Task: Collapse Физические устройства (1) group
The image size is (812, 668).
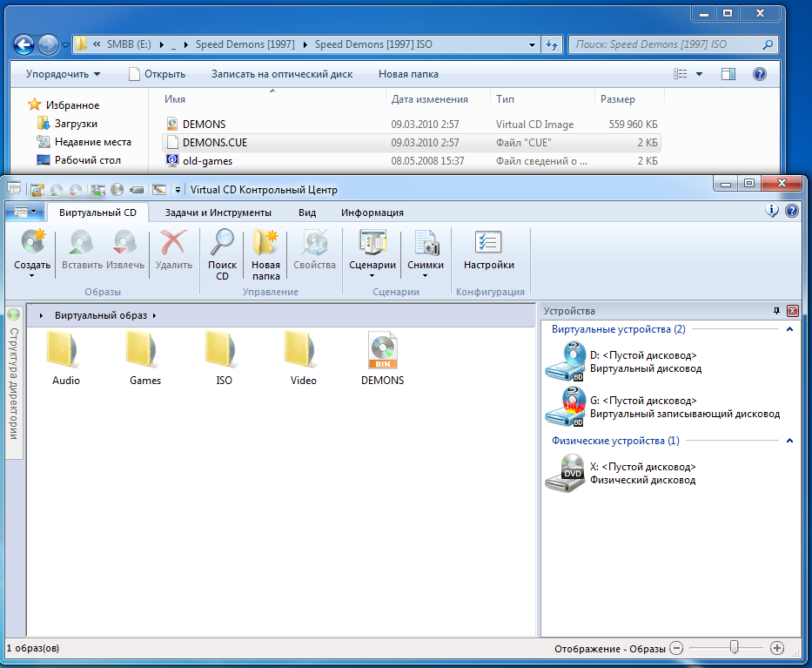Action: pyautogui.click(x=789, y=441)
